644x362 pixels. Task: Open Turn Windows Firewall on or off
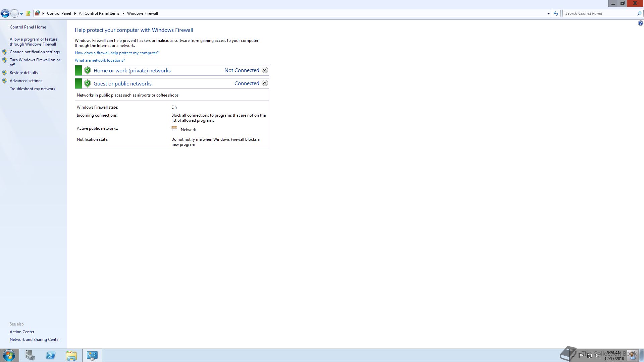[x=35, y=62]
